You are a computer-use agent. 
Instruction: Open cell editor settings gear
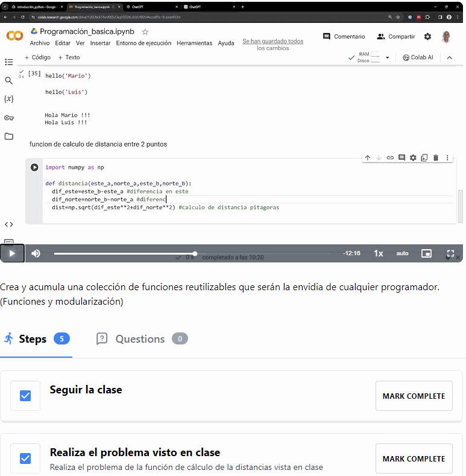click(x=413, y=157)
